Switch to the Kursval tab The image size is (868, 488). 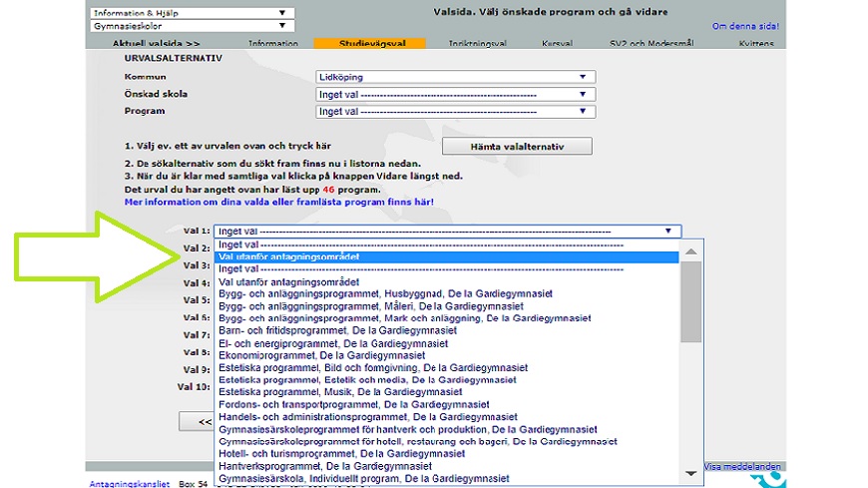pos(557,43)
